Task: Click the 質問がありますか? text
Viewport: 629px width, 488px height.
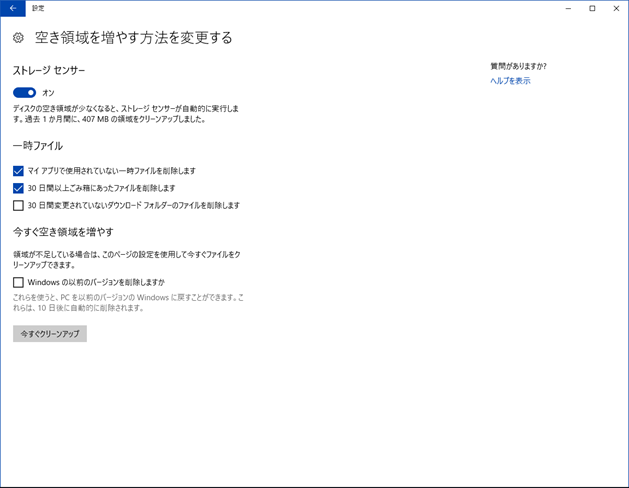Action: [x=518, y=67]
